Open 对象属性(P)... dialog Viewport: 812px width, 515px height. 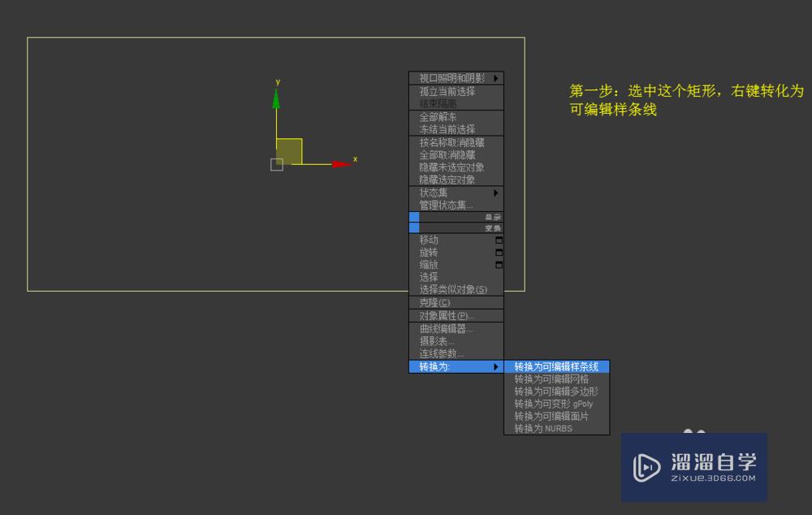[456, 315]
